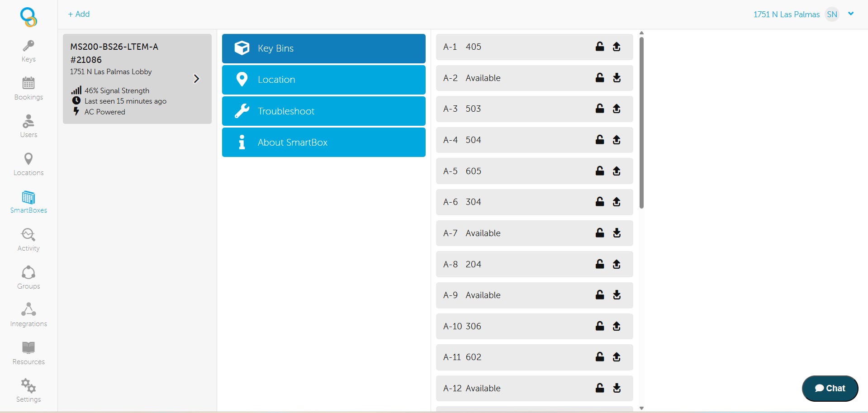Navigate to Groups section

click(28, 277)
